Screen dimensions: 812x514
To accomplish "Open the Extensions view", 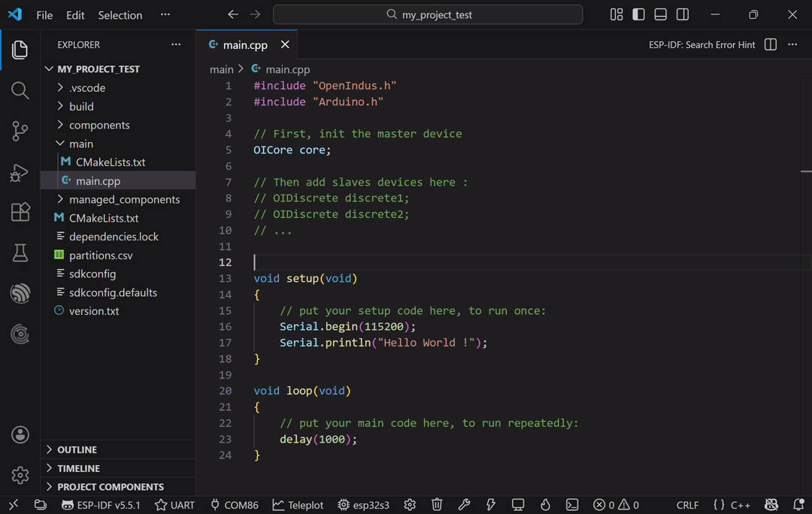I will click(x=20, y=212).
